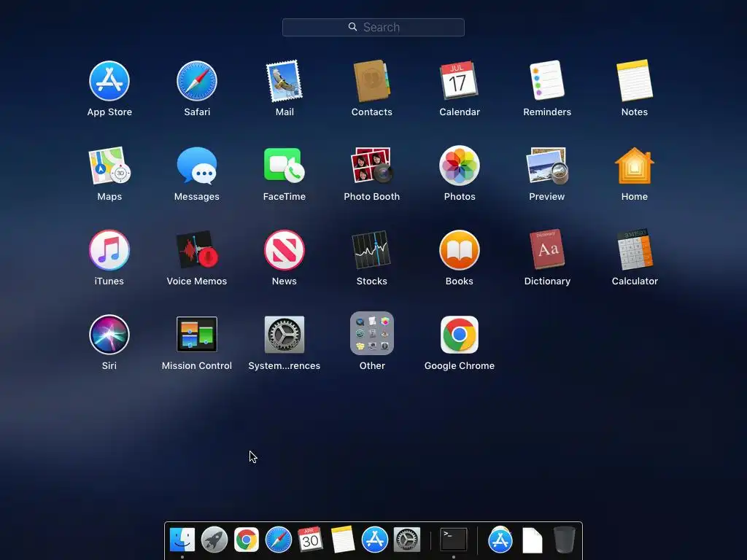Launch Calculator
747x560 pixels.
tap(635, 249)
